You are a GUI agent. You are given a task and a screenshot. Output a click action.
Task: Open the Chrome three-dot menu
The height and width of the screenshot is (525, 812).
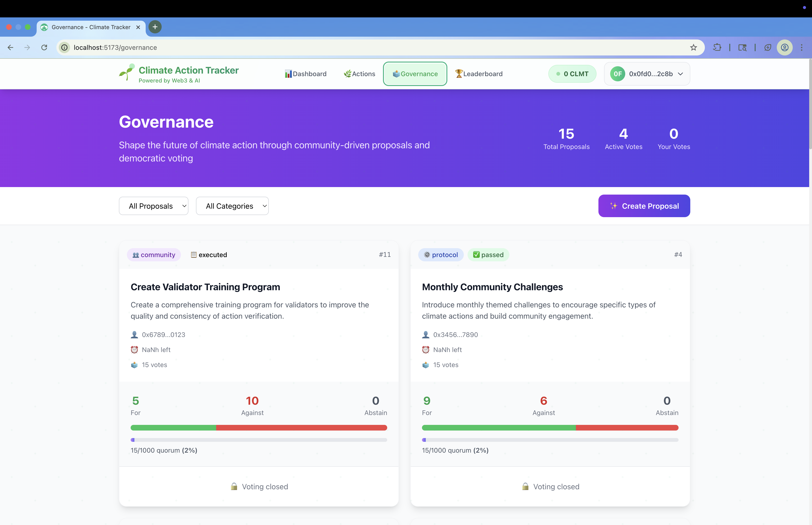801,47
